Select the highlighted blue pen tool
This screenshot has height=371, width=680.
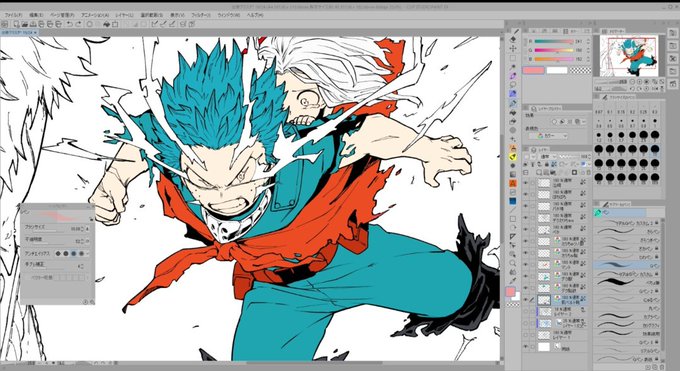pos(513,94)
